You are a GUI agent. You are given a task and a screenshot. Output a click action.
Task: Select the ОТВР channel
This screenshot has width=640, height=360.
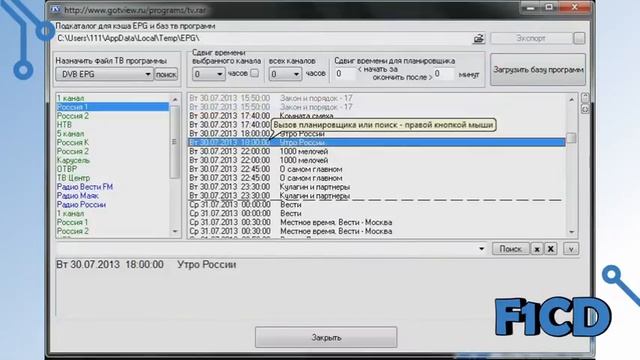[67, 169]
